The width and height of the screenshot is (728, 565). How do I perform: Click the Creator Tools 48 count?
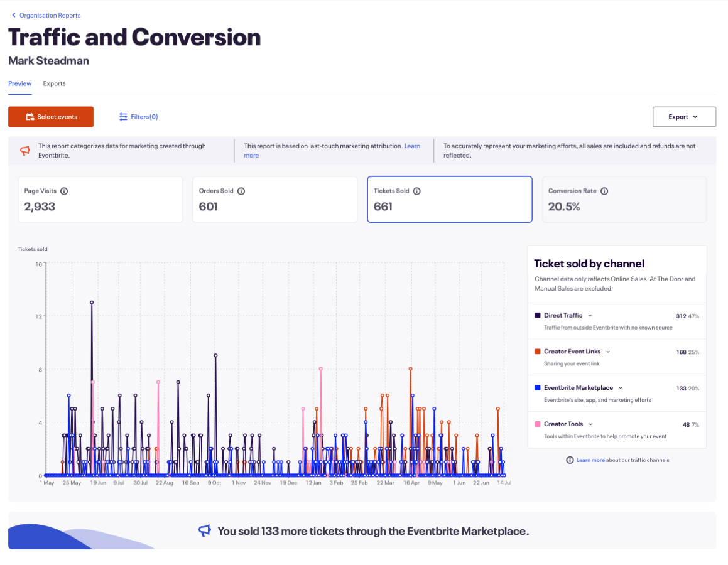tap(686, 425)
